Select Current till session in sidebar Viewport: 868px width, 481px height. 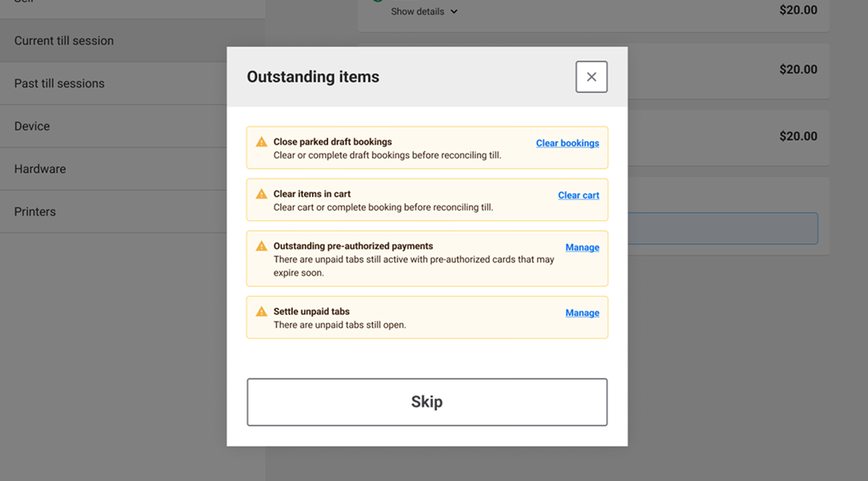64,41
